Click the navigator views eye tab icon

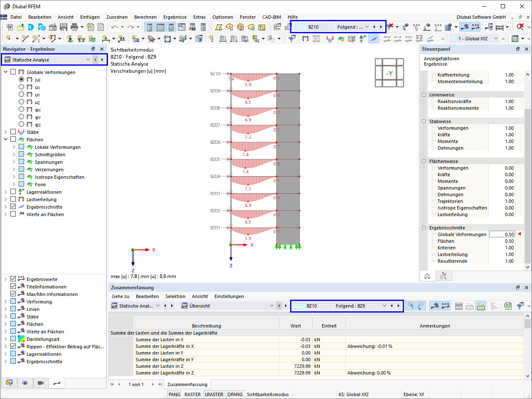(25, 383)
